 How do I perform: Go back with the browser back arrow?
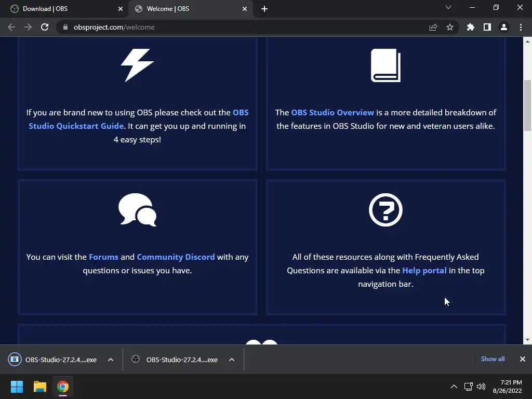[11, 27]
